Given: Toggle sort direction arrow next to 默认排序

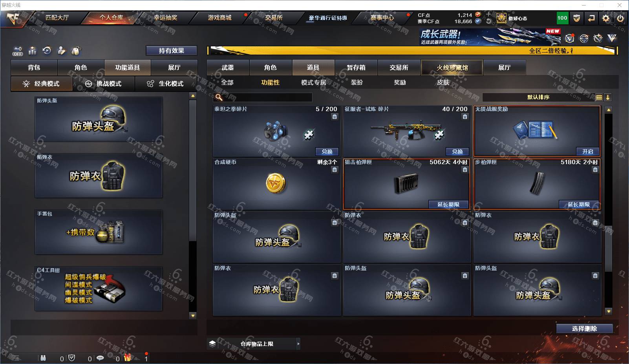Looking at the screenshot, I should (x=608, y=97).
